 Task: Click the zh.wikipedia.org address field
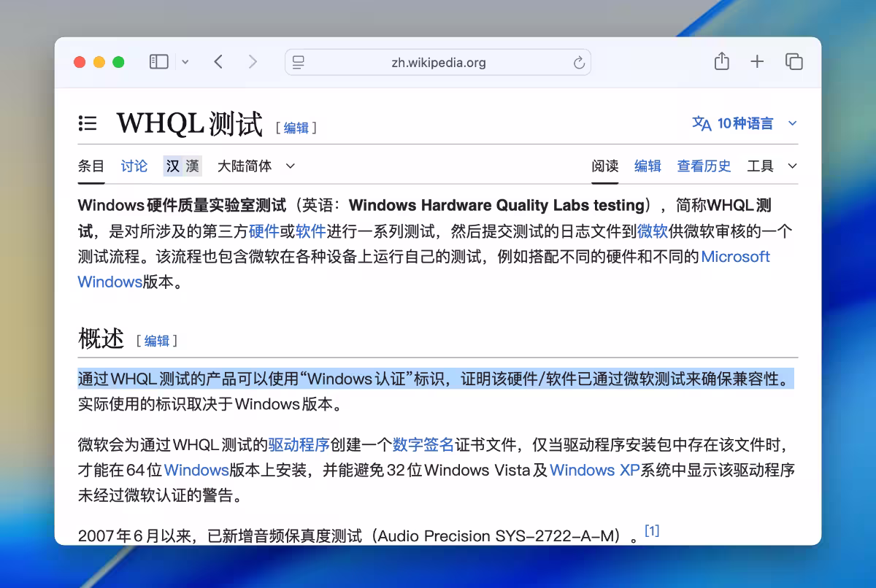[x=438, y=62]
